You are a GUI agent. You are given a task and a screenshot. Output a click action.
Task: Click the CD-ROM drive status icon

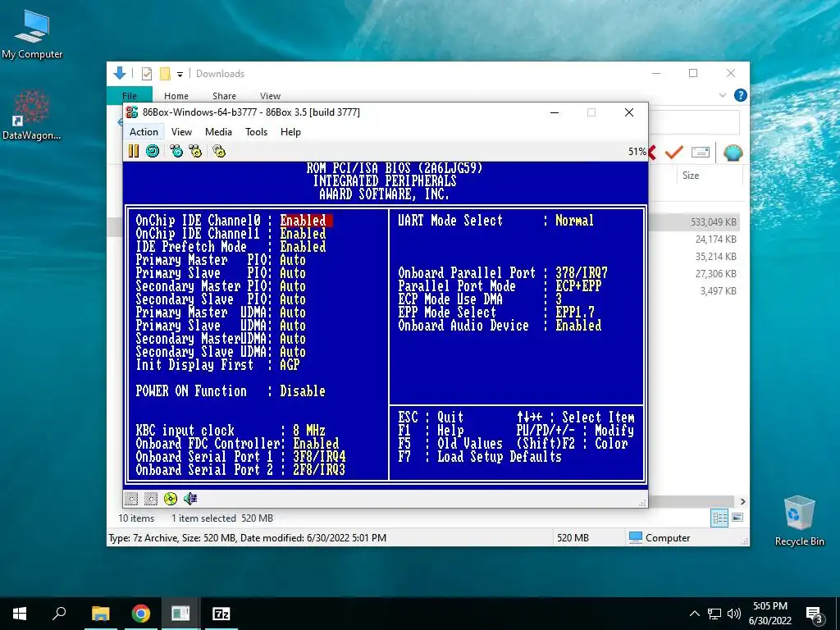tap(171, 499)
